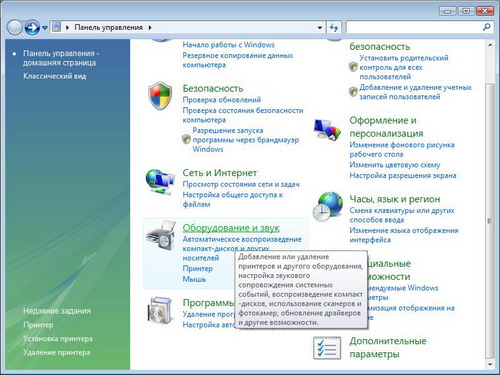Select Панель управления - домашняя страница
Screen dimensions: 500x375
pos(61,58)
